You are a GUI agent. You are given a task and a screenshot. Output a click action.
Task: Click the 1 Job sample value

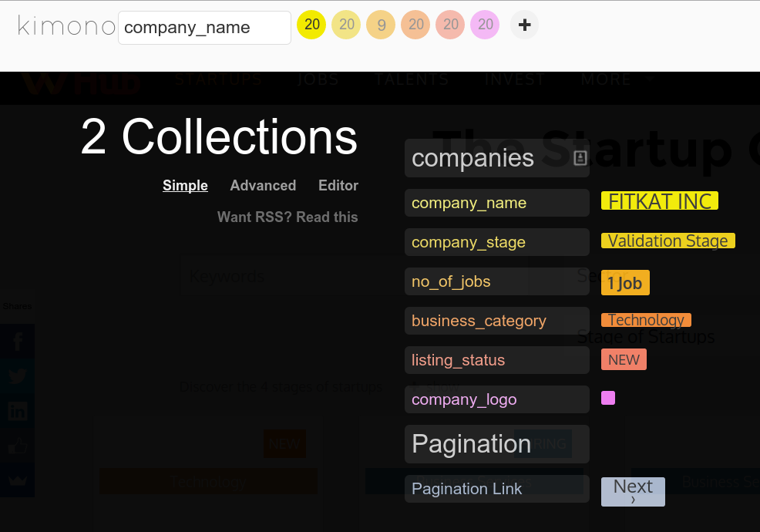click(625, 283)
